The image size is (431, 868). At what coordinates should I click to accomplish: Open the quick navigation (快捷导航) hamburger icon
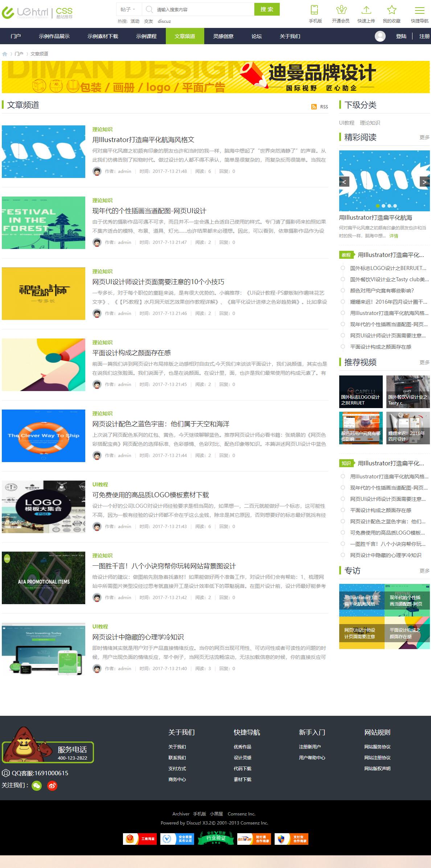(419, 10)
